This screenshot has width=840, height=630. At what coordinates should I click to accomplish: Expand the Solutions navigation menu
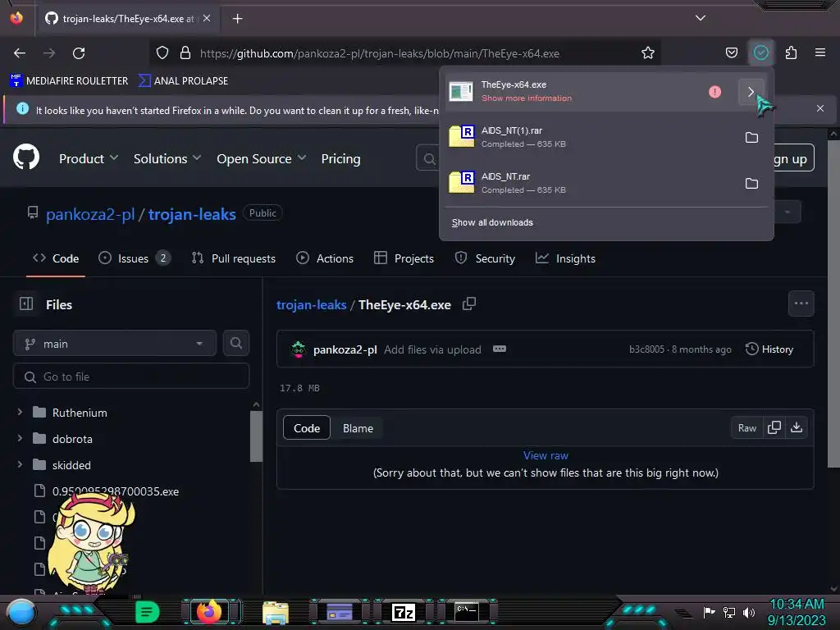pyautogui.click(x=167, y=158)
